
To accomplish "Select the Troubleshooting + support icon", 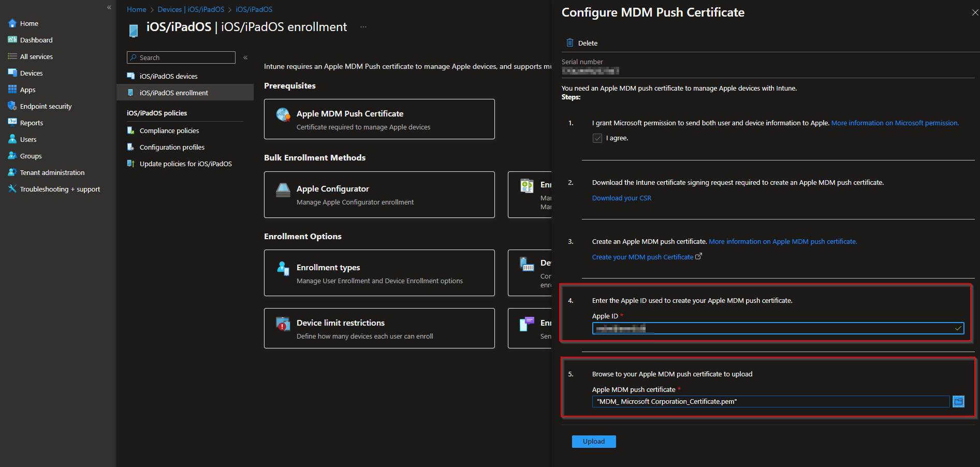I will click(12, 188).
